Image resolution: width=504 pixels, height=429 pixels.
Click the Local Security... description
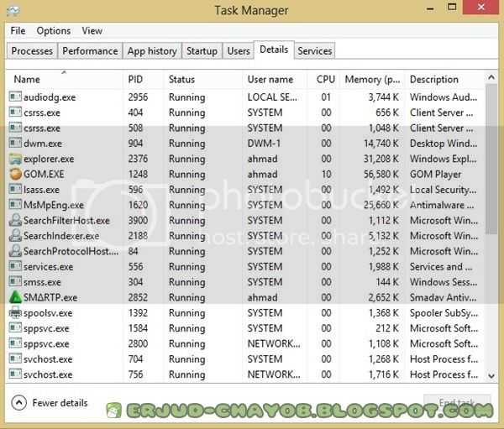pos(443,190)
